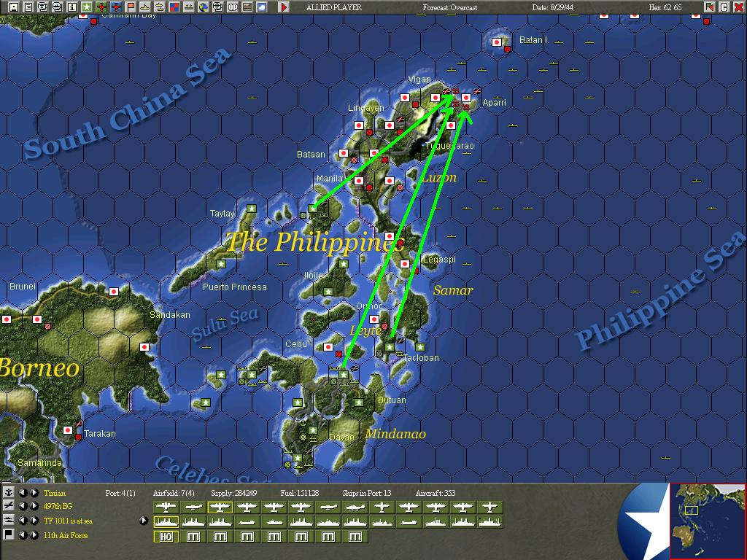Select the highlighted HQ unit icon

tap(166, 537)
